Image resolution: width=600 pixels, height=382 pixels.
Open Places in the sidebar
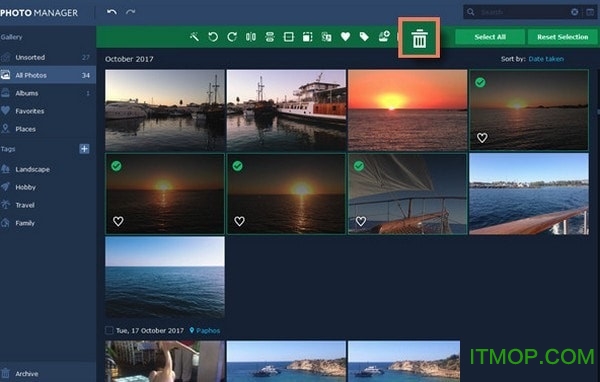[x=48, y=129]
